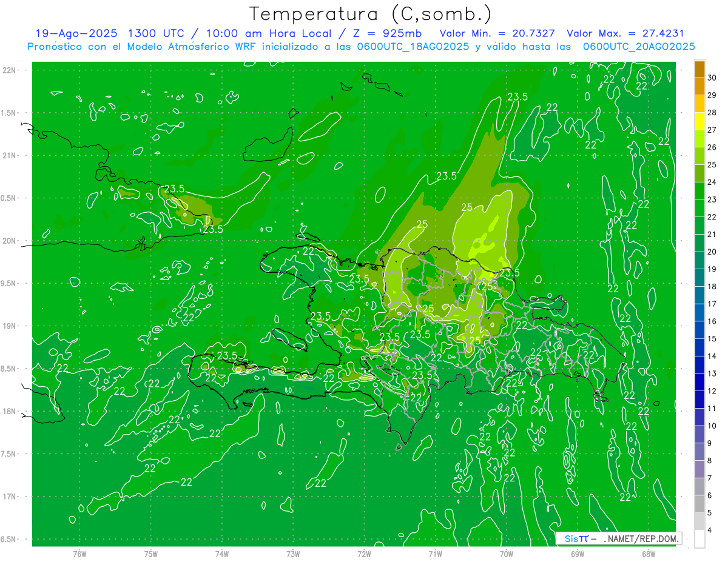Click the teal swatch between 18 and 19
This screenshot has width=728, height=562.
[x=699, y=278]
